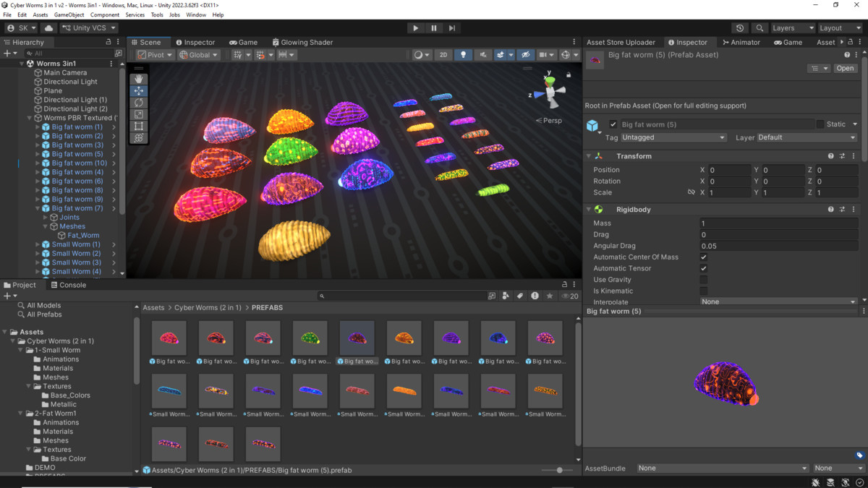Select the Move tool in Scene view
This screenshot has width=868, height=488.
tap(138, 91)
